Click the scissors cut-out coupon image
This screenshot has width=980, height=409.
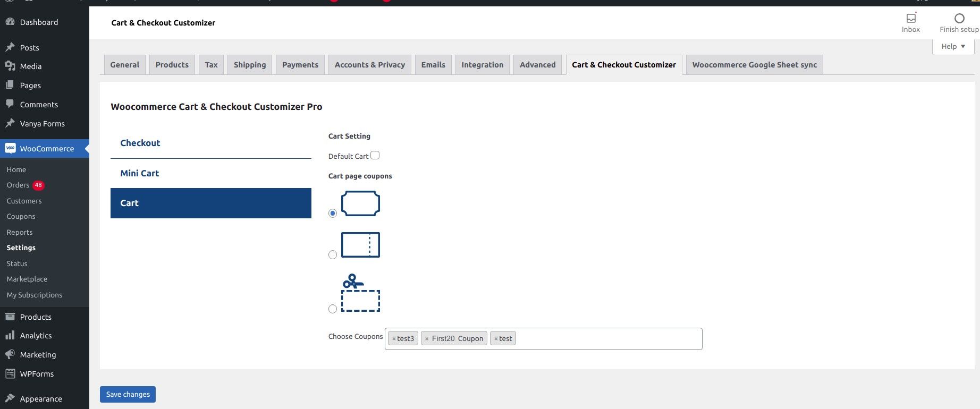tap(360, 293)
